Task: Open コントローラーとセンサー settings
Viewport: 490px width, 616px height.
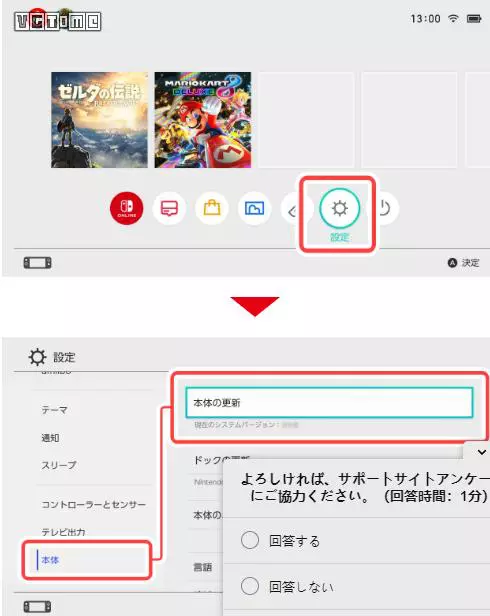Action: [x=94, y=504]
